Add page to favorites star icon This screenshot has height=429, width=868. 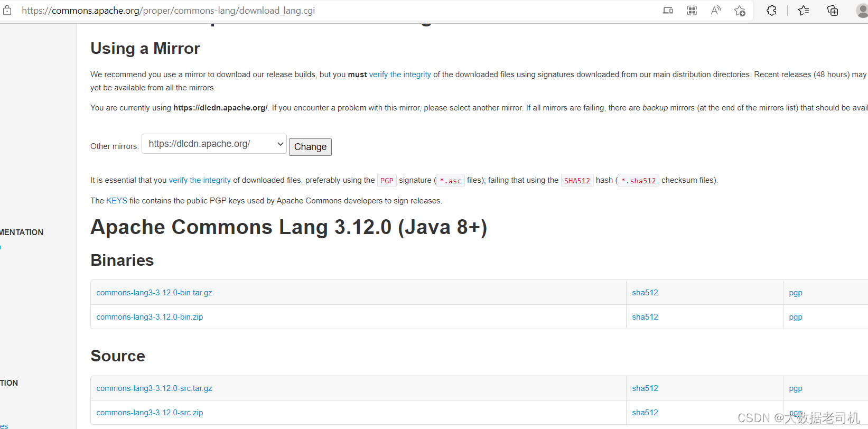click(x=740, y=11)
